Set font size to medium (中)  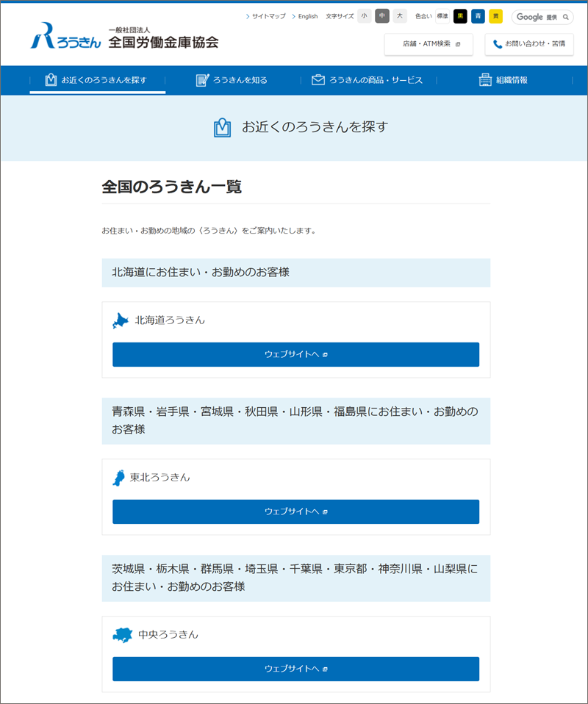pyautogui.click(x=382, y=16)
